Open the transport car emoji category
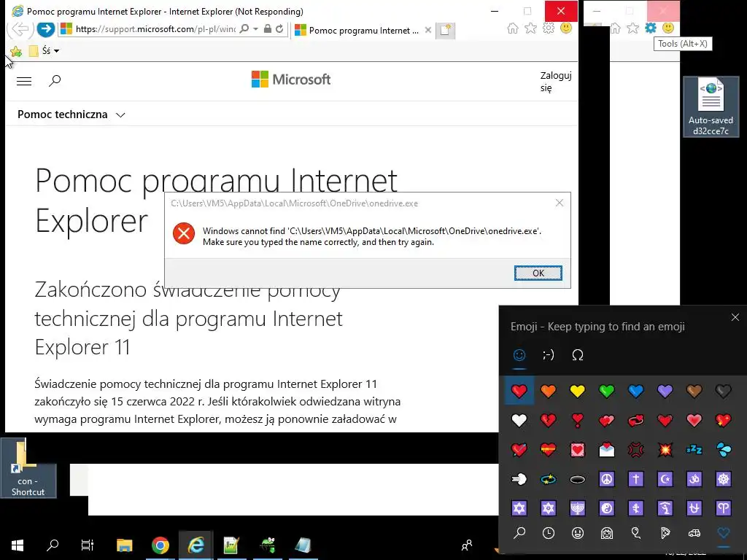 (694, 533)
